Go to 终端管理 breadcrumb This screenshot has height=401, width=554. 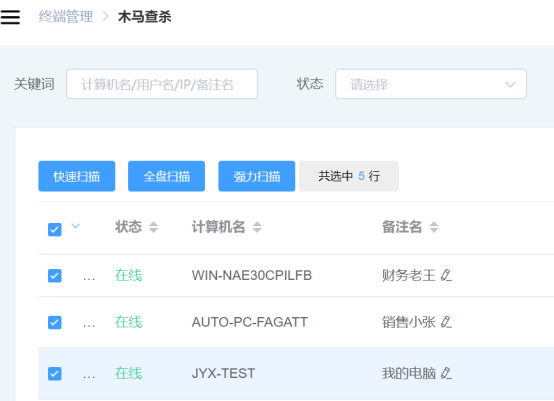66,17
